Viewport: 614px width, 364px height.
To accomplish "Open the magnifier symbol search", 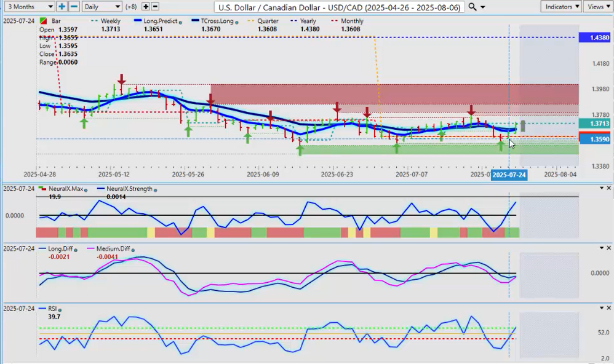I will pos(472,6).
